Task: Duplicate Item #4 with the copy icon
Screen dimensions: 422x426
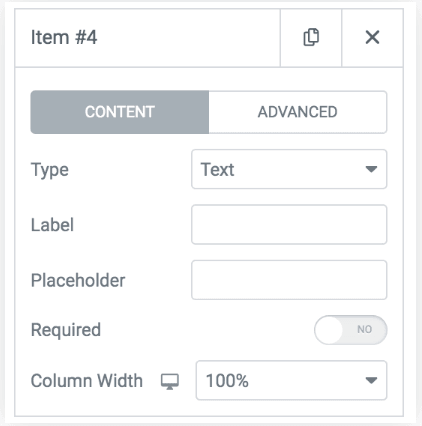Action: [311, 37]
